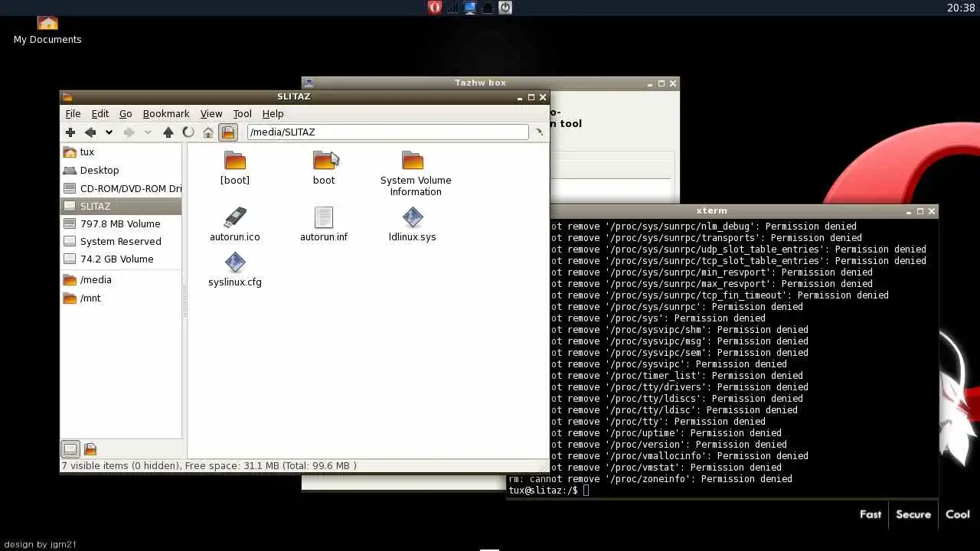Screen dimensions: 980x551
Task: Focus the xterm prompt at tux@slitaz
Action: click(548, 491)
